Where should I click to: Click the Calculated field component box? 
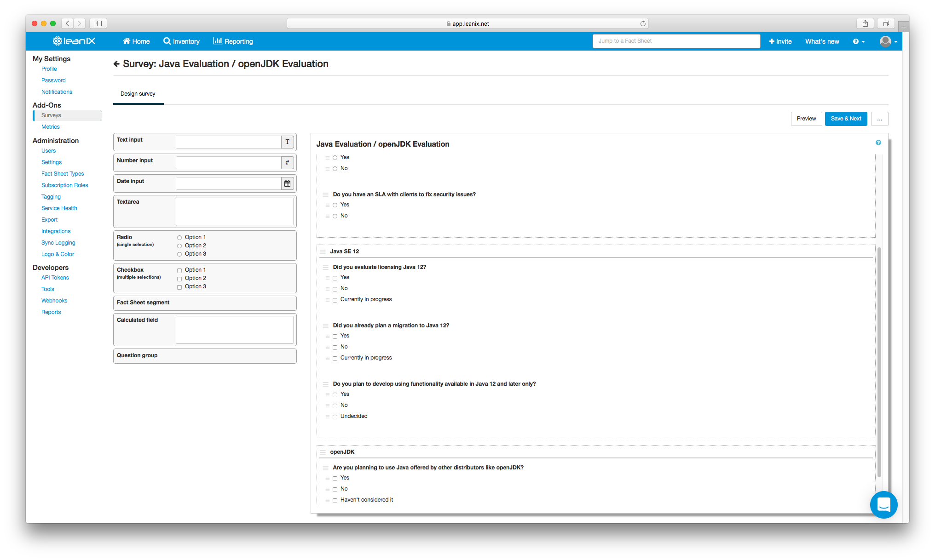(x=235, y=329)
